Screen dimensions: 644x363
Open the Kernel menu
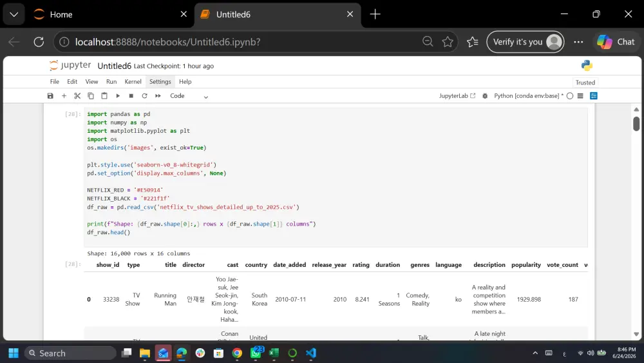[x=133, y=82]
